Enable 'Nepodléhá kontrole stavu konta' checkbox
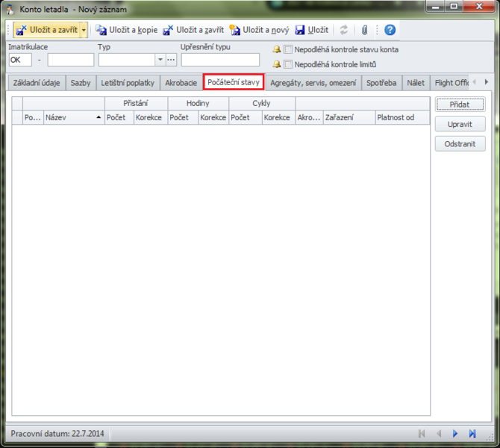 click(x=288, y=49)
